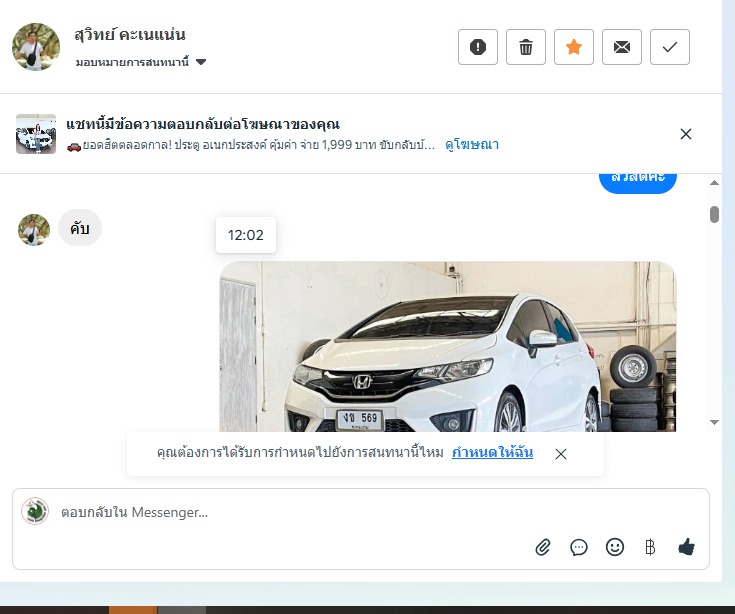Click the chat scrollbar down arrow

pyautogui.click(x=714, y=422)
